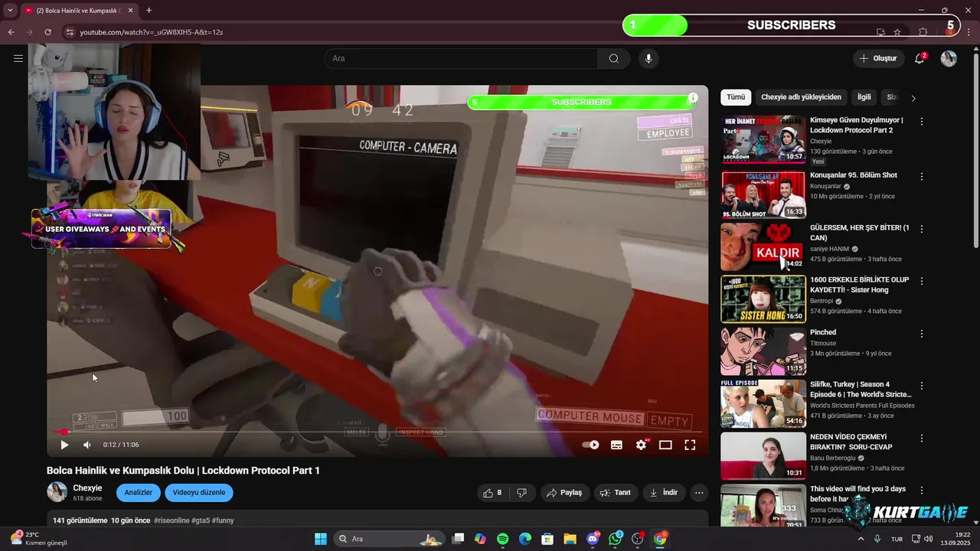
Task: Open the Sister Hong video thumbnail
Action: pos(763,299)
